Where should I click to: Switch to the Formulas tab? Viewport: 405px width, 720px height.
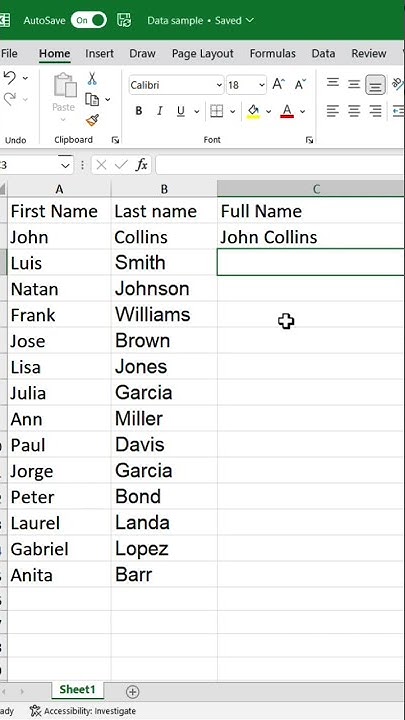pos(273,53)
